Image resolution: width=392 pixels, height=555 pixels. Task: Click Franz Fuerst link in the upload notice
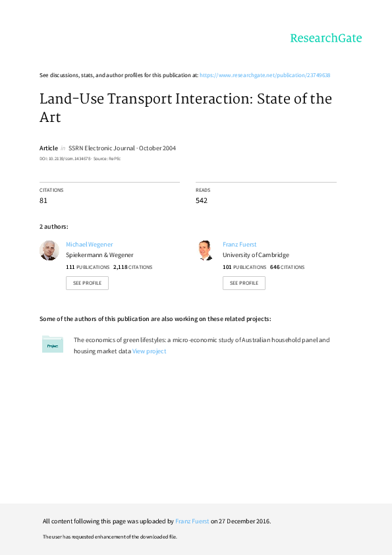(191, 521)
